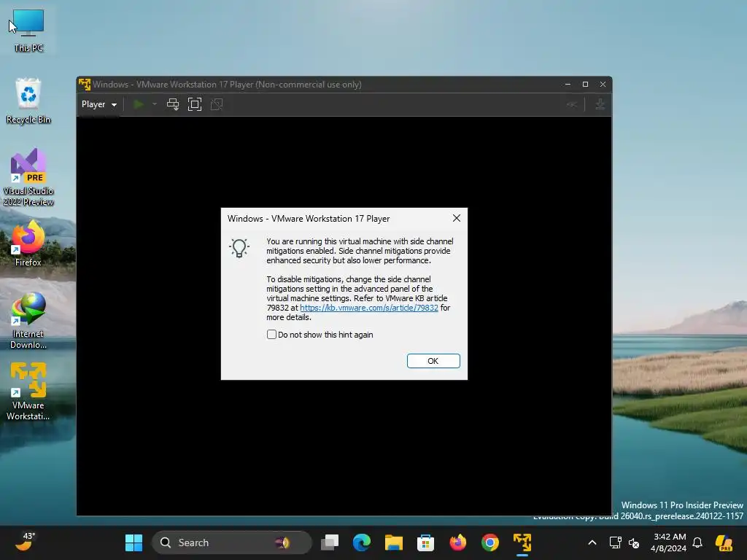Image resolution: width=747 pixels, height=560 pixels.
Task: Click Send Ctrl+Alt+Del toolbar icon
Action: pyautogui.click(x=173, y=104)
